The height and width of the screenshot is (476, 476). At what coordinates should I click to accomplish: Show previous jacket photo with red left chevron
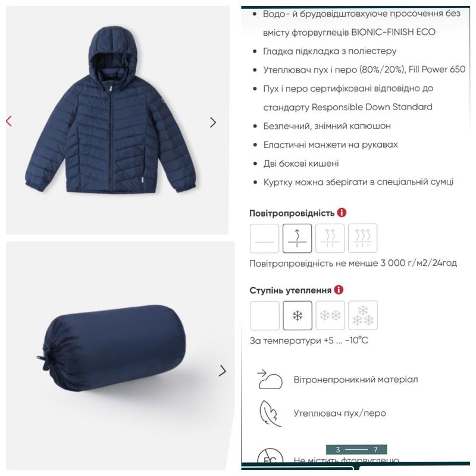tap(9, 121)
